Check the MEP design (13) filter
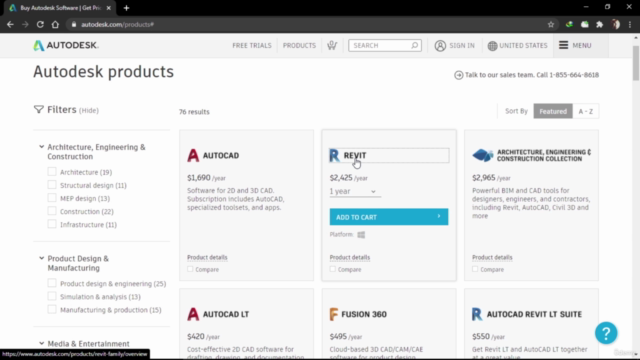 click(x=52, y=198)
